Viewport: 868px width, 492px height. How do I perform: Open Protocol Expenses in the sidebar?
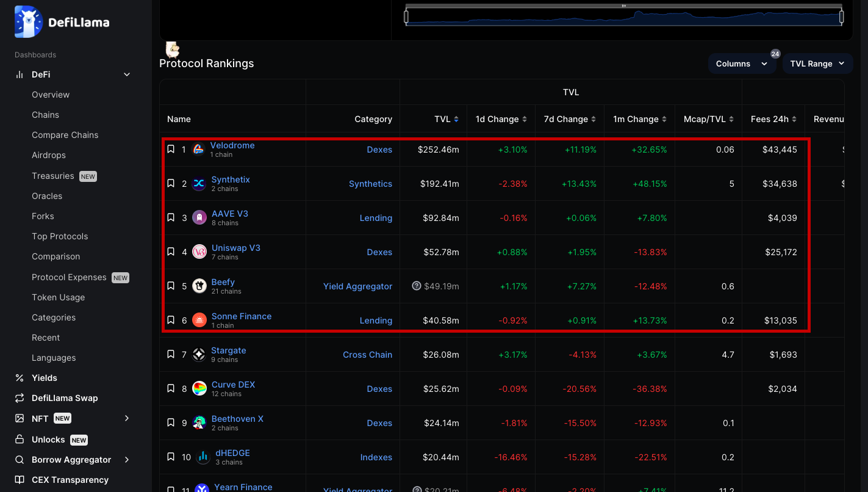(x=69, y=277)
